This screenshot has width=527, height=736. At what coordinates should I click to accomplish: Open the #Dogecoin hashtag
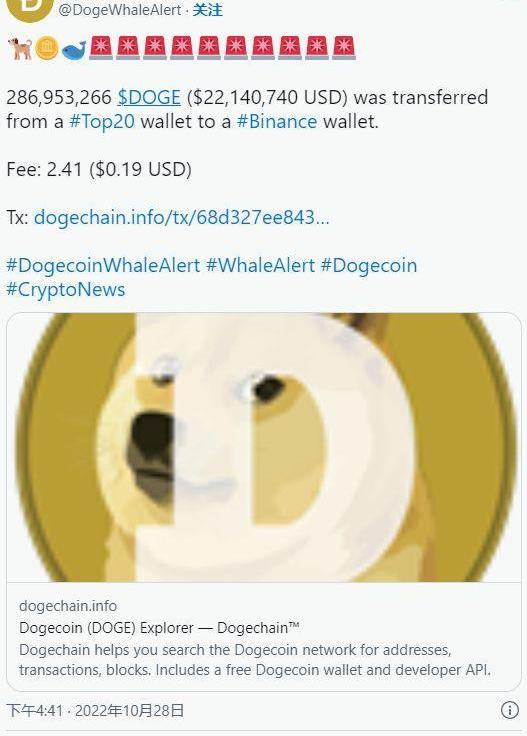click(369, 265)
